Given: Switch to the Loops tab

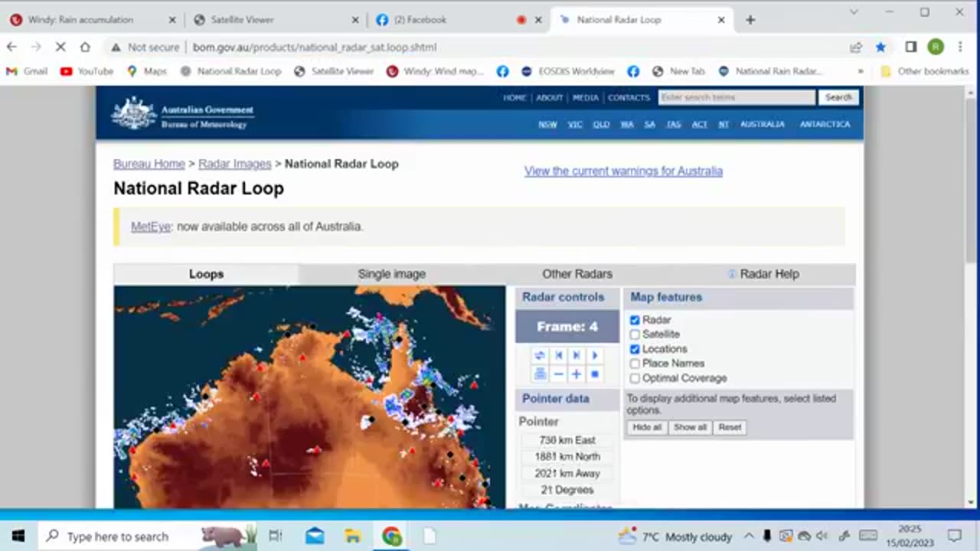Looking at the screenshot, I should [x=206, y=274].
